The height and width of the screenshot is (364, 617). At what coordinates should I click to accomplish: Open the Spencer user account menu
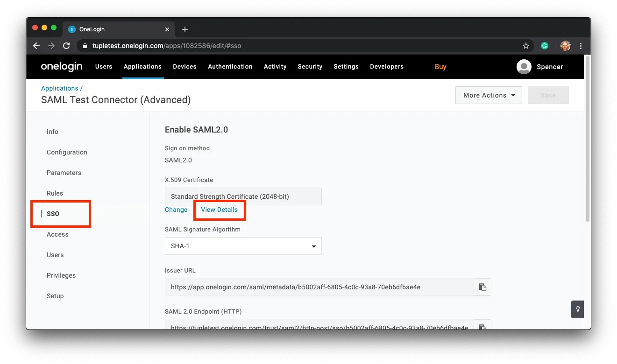pos(540,67)
